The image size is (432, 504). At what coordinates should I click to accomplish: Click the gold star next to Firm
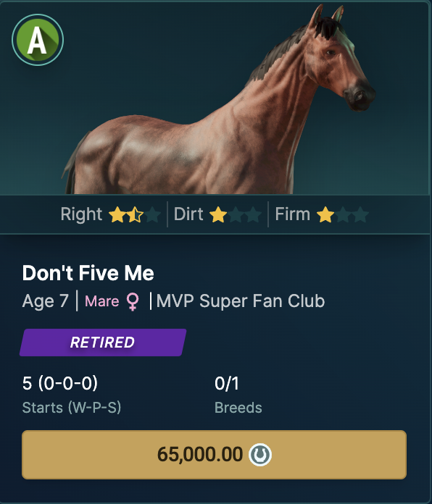[x=325, y=215]
